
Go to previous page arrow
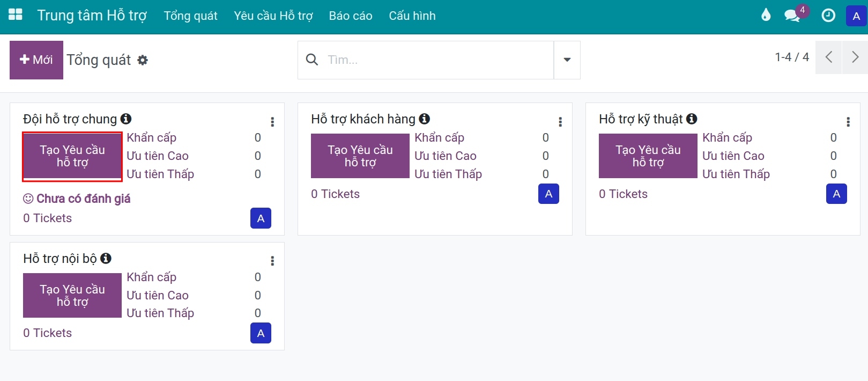pos(828,57)
